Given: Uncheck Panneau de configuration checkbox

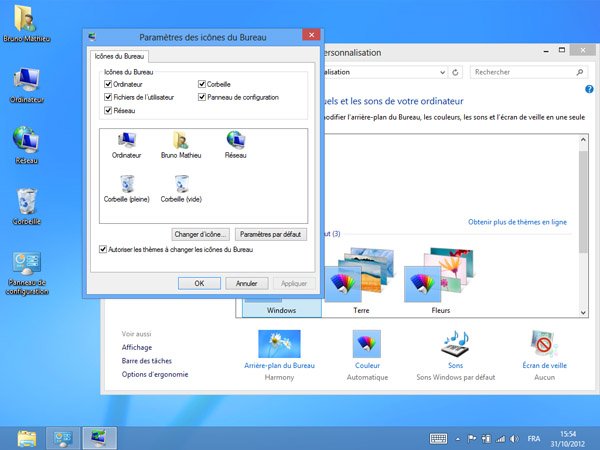Looking at the screenshot, I should point(202,97).
